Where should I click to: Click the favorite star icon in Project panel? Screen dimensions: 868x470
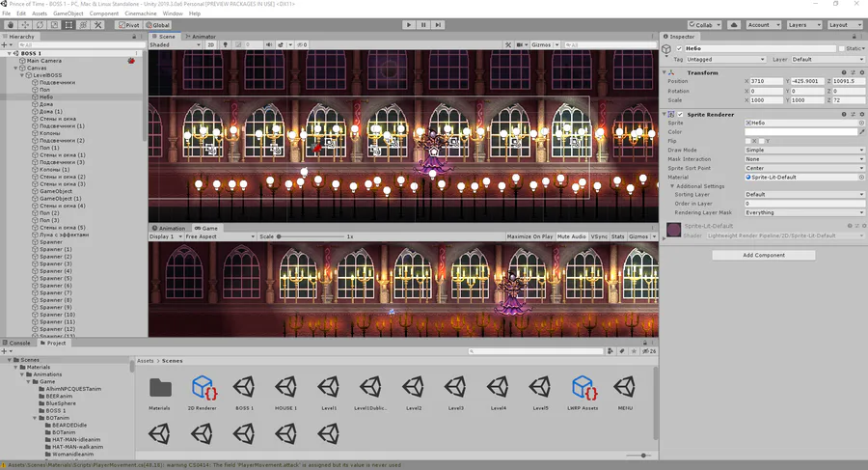point(634,351)
